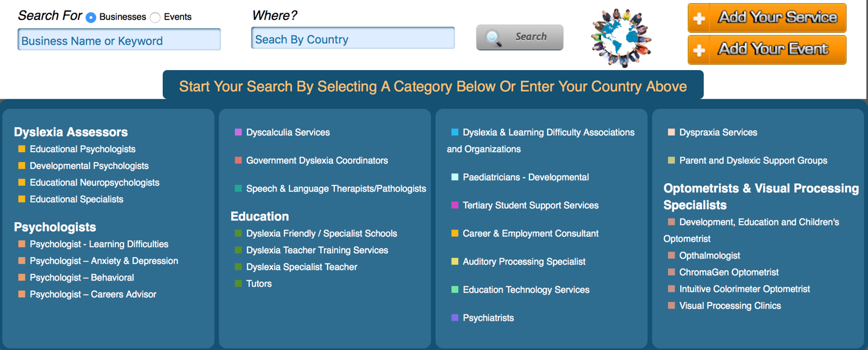Click the Add Your Service button
This screenshot has height=350, width=868.
(x=767, y=18)
